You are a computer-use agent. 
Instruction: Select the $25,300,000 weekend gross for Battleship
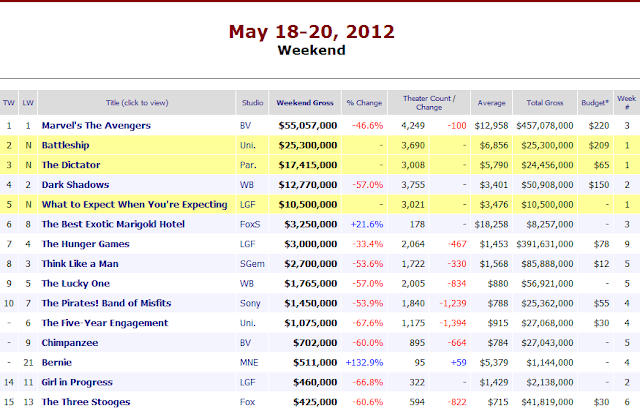click(x=308, y=145)
